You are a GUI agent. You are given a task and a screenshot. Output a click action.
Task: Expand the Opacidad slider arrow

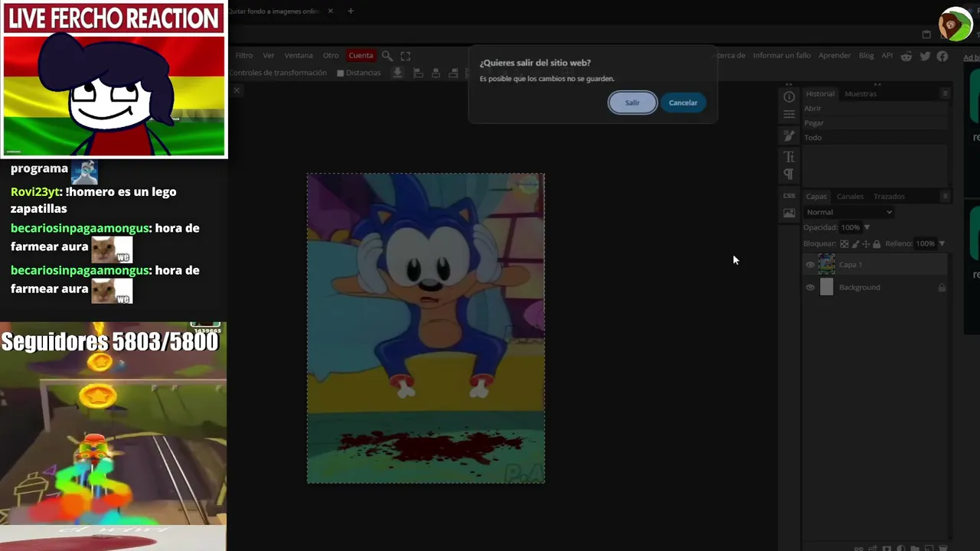[x=867, y=227]
